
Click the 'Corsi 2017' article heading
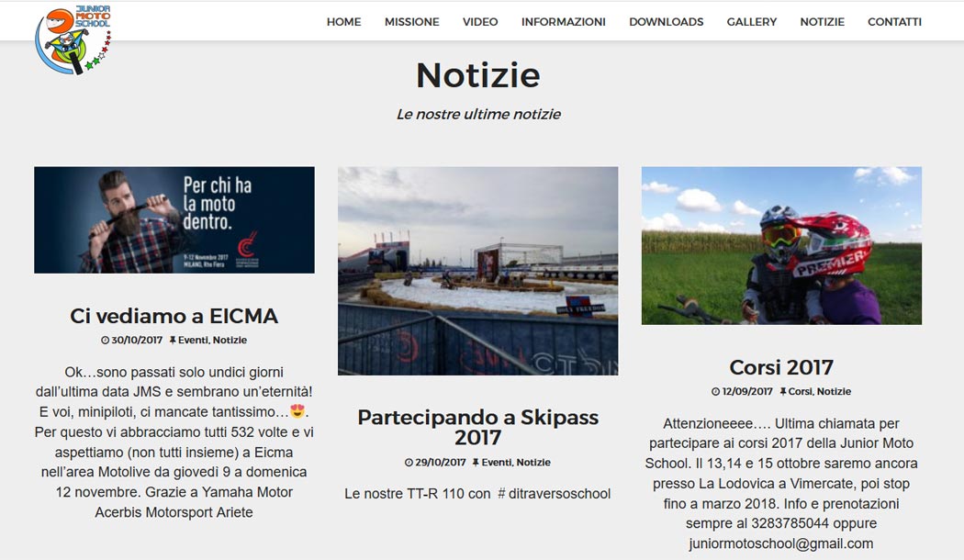(781, 367)
